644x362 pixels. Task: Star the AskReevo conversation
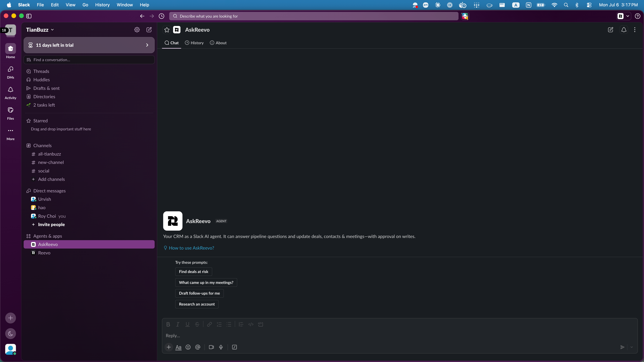pos(167,30)
